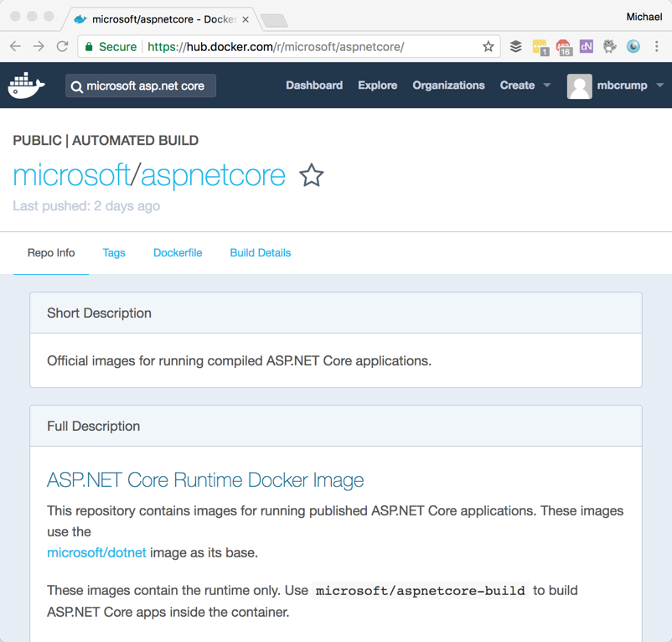672x642 pixels.
Task: Open a new browser tab
Action: coord(274,21)
